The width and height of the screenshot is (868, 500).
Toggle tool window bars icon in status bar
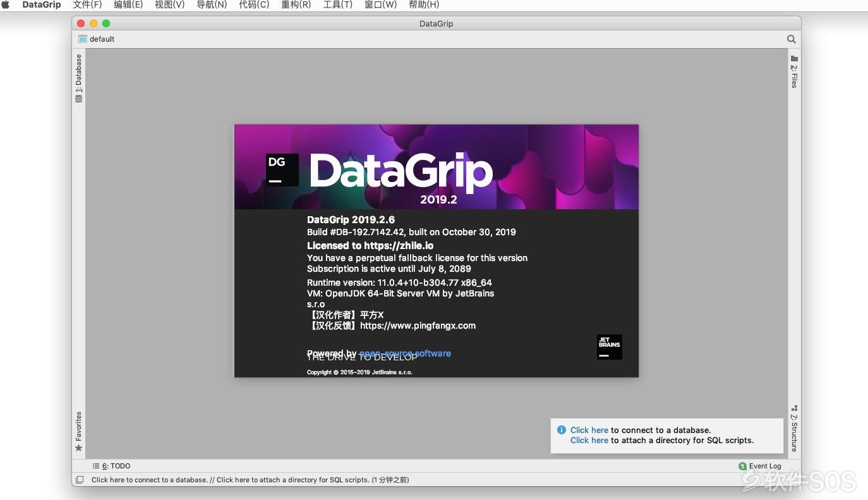[x=80, y=480]
